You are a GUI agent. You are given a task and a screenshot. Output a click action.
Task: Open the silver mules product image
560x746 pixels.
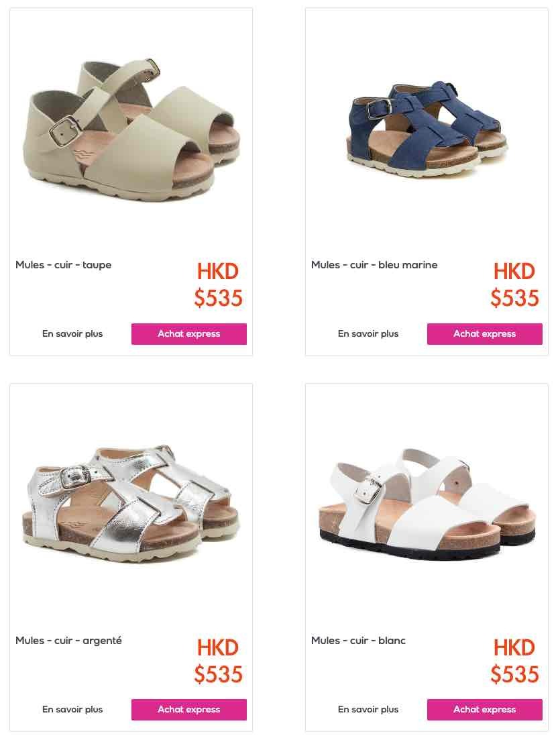(131, 504)
